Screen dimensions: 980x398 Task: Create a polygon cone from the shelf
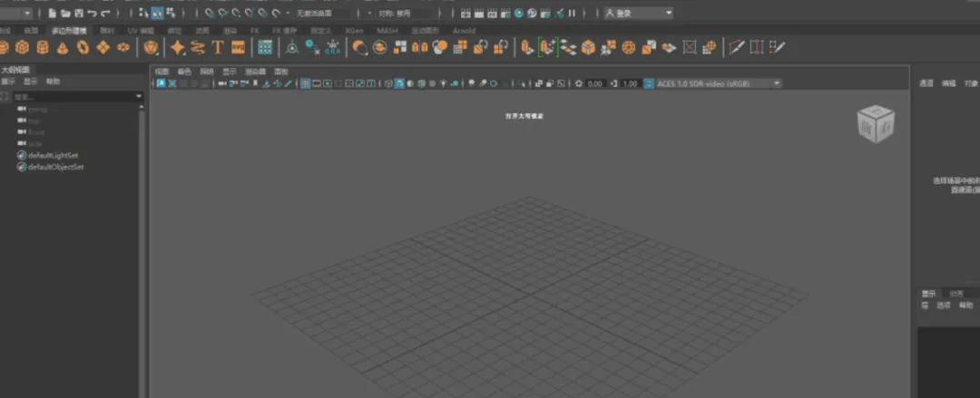63,47
